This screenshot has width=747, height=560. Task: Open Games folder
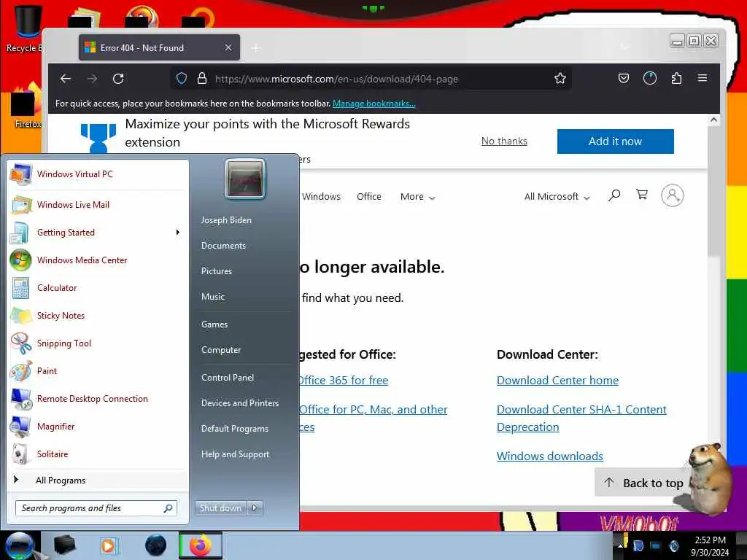pos(214,324)
